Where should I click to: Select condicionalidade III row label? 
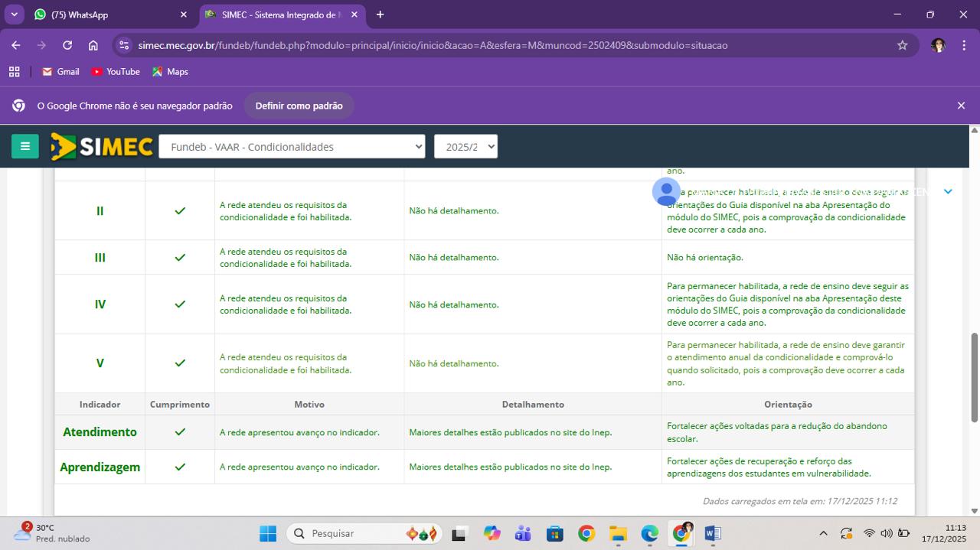100,257
